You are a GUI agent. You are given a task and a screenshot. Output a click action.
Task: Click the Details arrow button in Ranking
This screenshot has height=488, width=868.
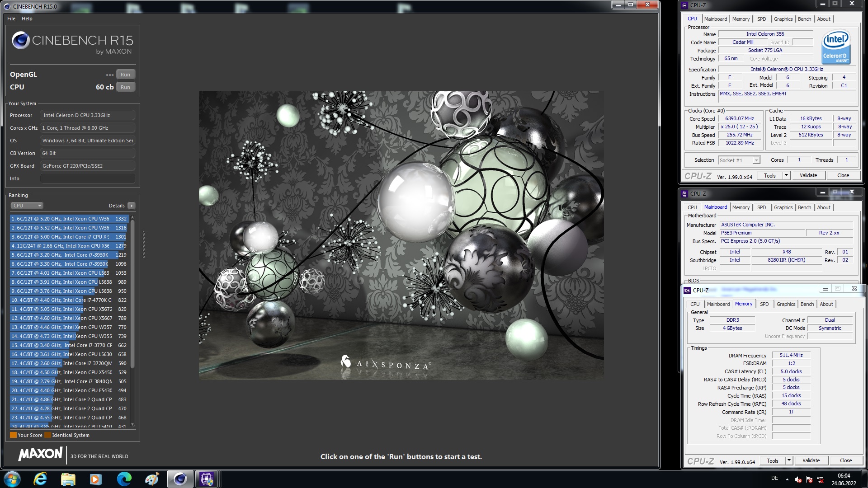(x=132, y=206)
